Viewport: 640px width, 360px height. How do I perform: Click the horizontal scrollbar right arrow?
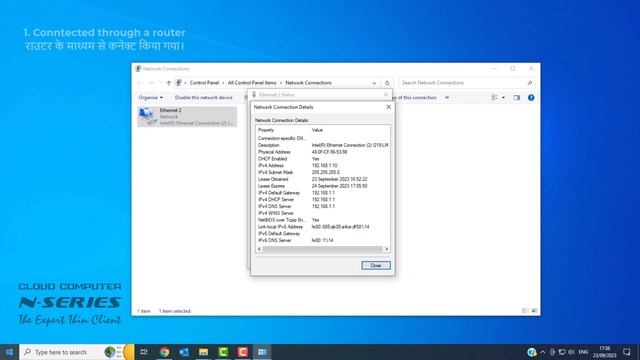tap(387, 249)
